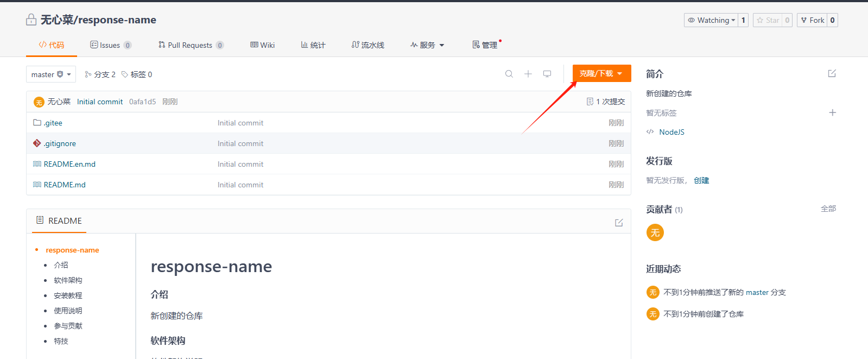Image resolution: width=868 pixels, height=359 pixels.
Task: Open the 克隆/下载 dropdown button
Action: (601, 73)
